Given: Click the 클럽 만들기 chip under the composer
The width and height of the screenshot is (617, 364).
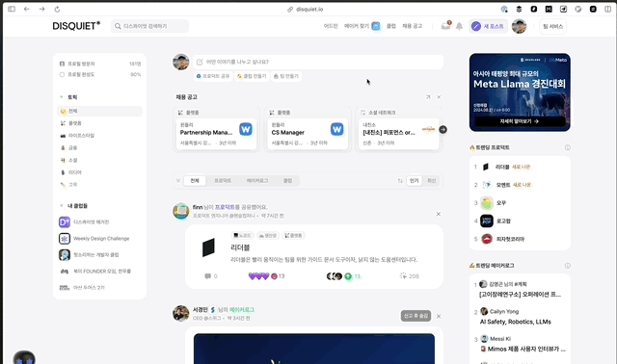Looking at the screenshot, I should tap(252, 76).
